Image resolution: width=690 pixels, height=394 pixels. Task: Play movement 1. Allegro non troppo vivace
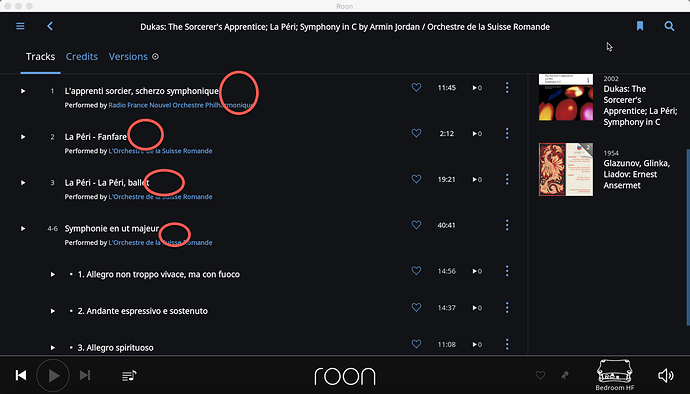tap(53, 274)
